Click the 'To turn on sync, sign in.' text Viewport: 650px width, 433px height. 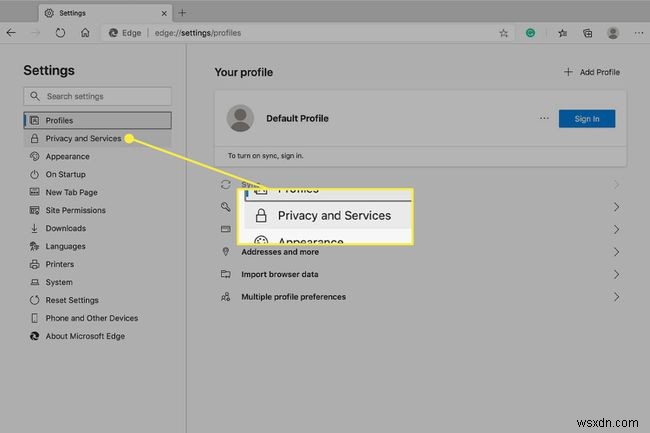265,156
